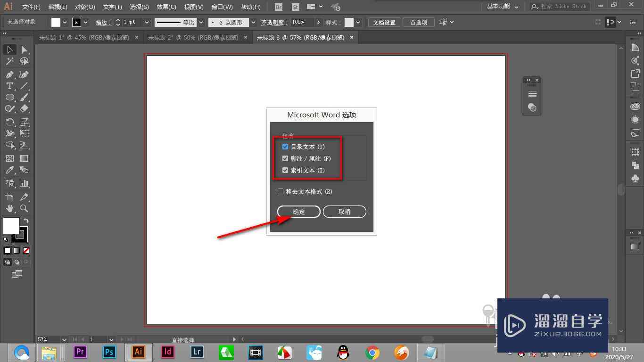Select the Line Segment tool
644x362 pixels.
(x=24, y=86)
